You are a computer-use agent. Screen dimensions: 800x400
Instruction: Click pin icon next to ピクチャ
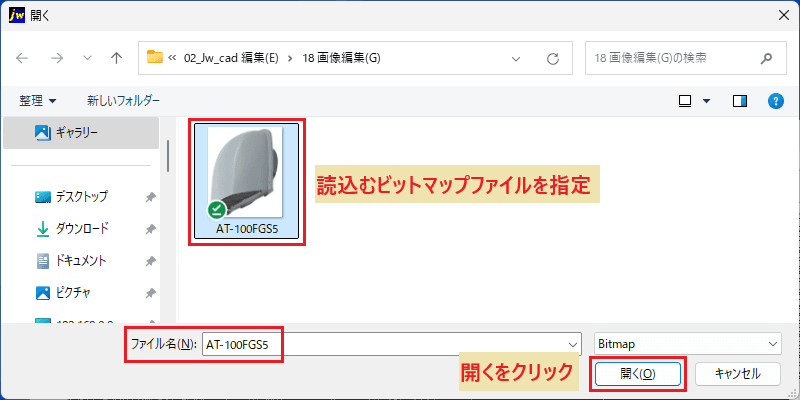click(150, 293)
